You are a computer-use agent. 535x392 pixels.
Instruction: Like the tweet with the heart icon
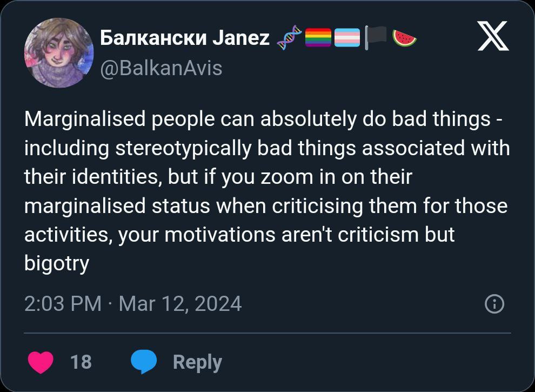click(40, 362)
